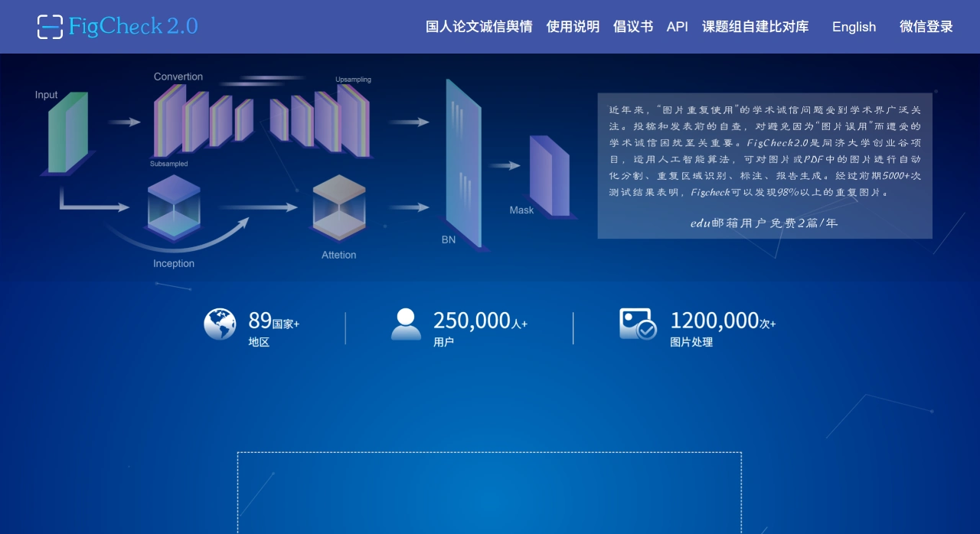
Task: Log in with WeChat via 微信登录
Action: coord(926,27)
